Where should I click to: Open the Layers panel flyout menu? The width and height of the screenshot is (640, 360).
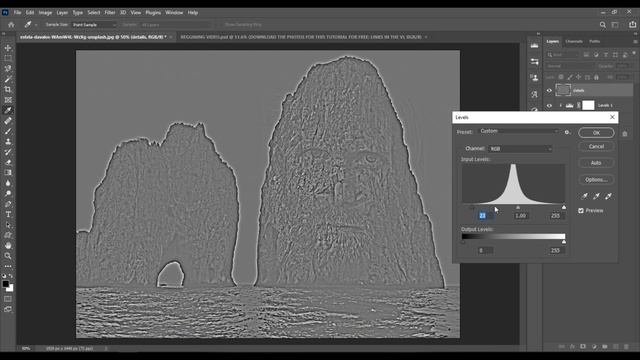(x=635, y=42)
